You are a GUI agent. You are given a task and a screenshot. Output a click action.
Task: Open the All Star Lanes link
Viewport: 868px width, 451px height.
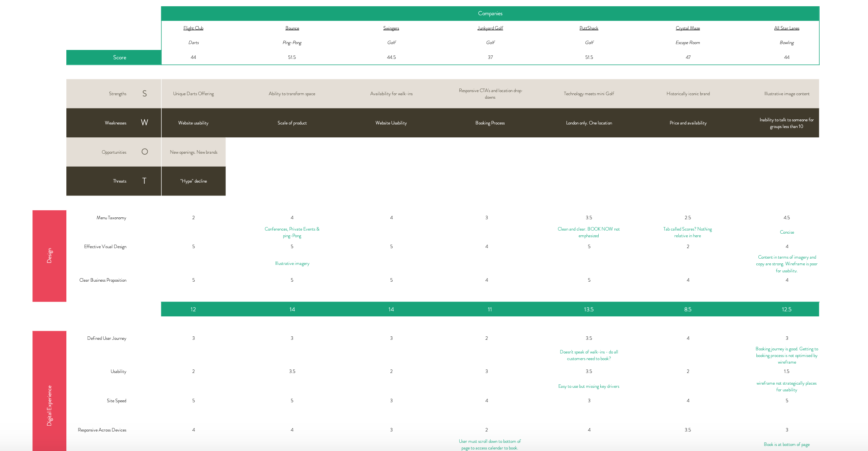pyautogui.click(x=787, y=28)
